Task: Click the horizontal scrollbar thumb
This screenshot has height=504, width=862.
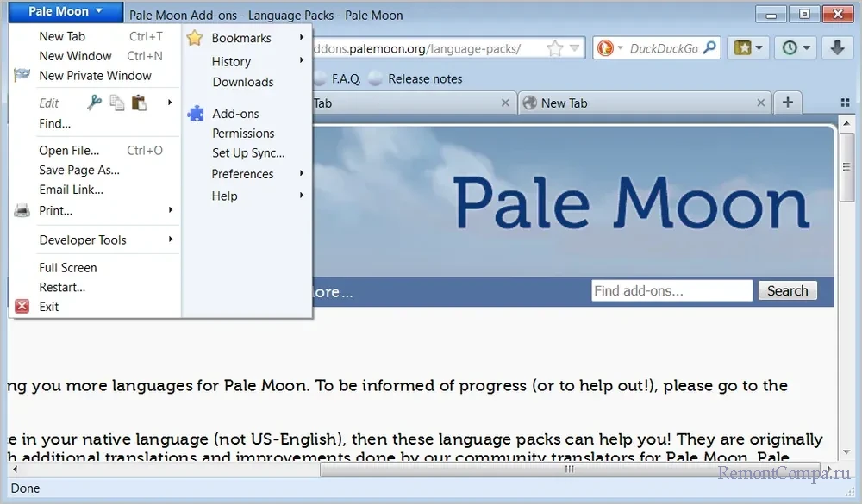Action: [570, 469]
